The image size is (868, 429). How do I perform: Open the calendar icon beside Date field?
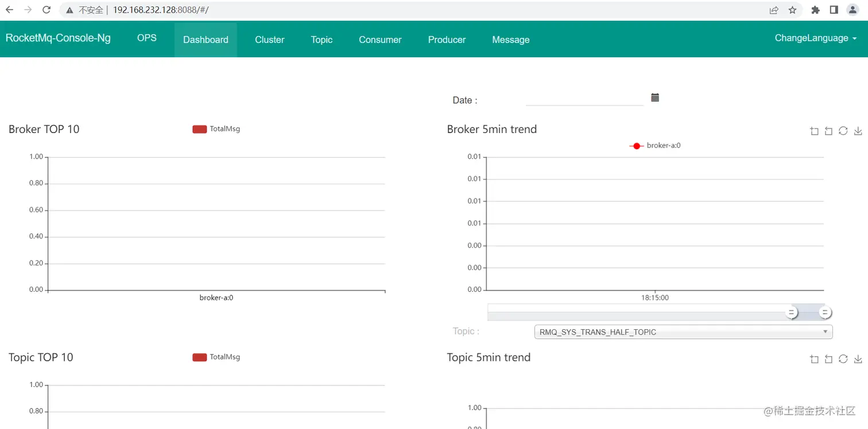pos(655,97)
